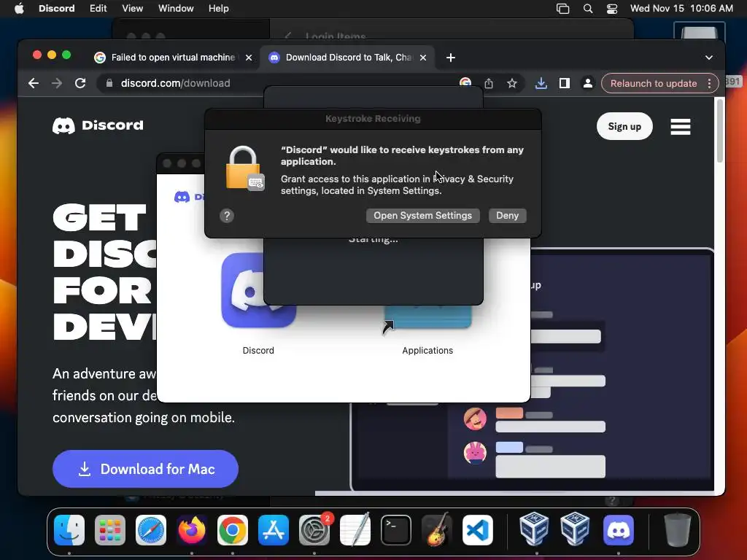Click Download for Mac button

(x=145, y=469)
